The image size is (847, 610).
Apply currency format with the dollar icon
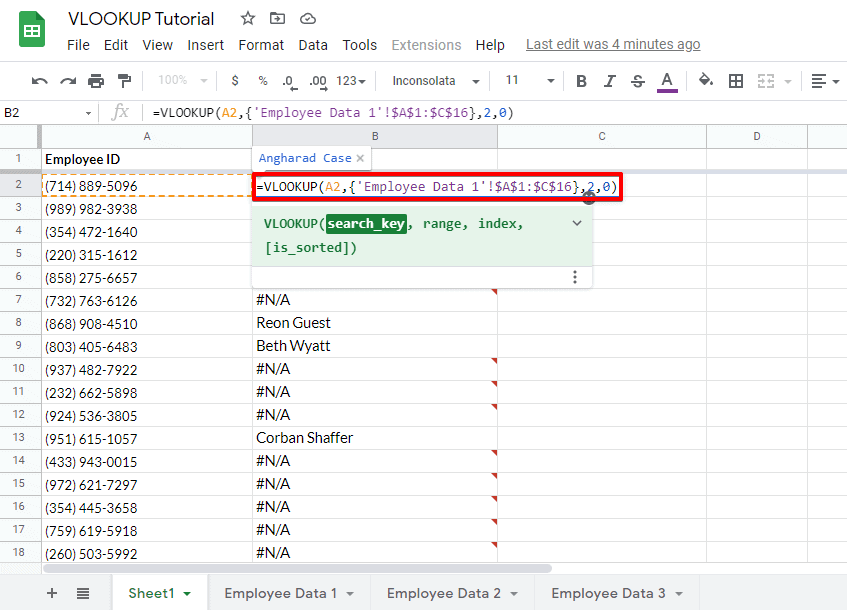[233, 80]
